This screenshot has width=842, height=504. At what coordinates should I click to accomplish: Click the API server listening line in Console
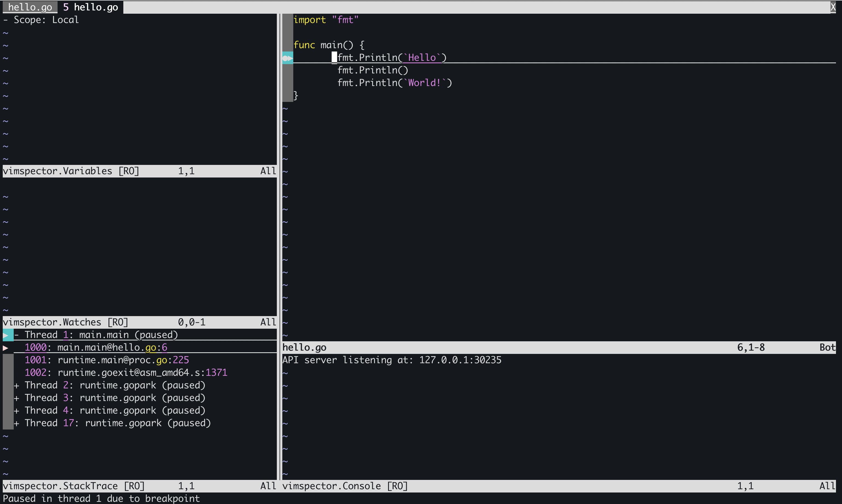pos(391,360)
